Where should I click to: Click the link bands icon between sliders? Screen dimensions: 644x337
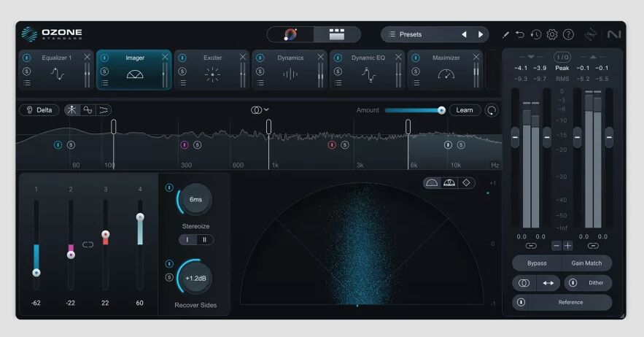pyautogui.click(x=88, y=244)
